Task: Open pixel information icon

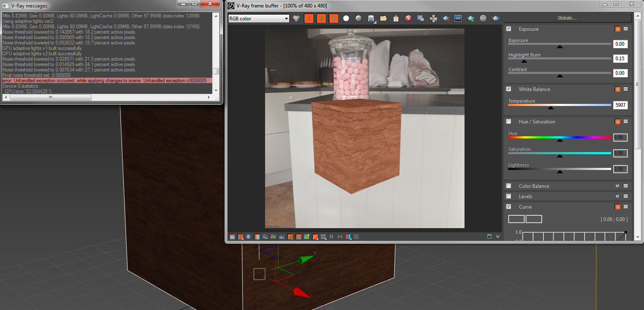Action: click(248, 236)
